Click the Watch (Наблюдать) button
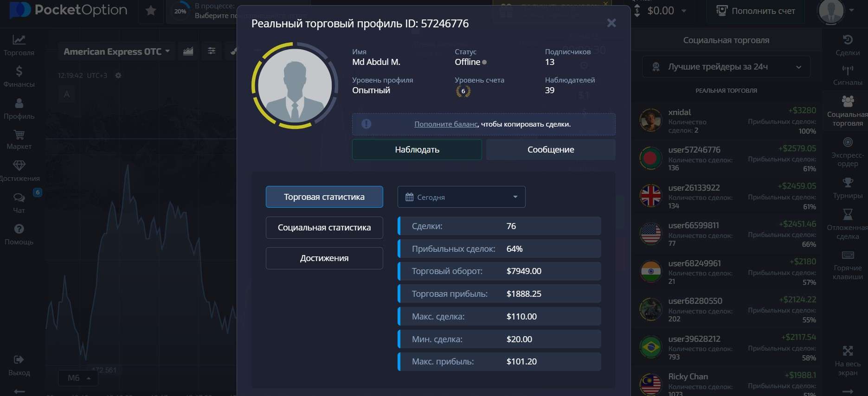 point(417,150)
